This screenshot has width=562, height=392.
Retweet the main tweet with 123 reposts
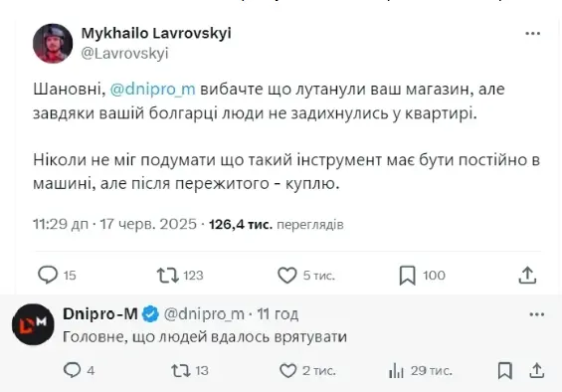pyautogui.click(x=168, y=275)
